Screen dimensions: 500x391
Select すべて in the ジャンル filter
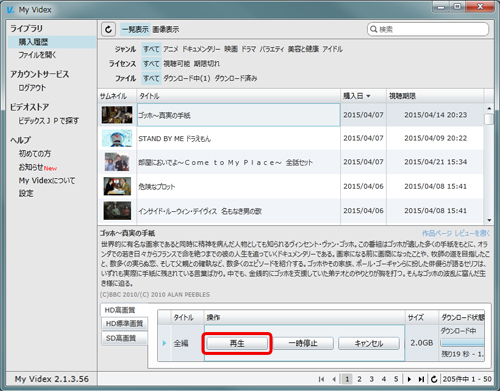(151, 49)
